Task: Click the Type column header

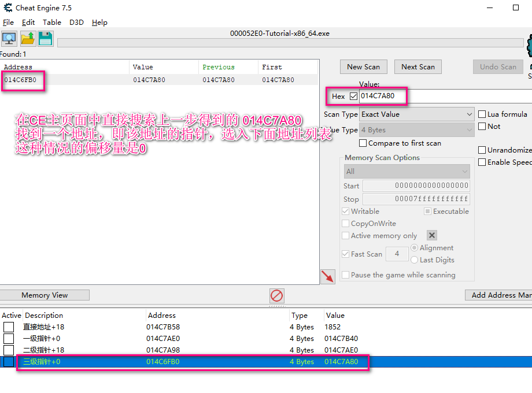Action: coord(306,316)
